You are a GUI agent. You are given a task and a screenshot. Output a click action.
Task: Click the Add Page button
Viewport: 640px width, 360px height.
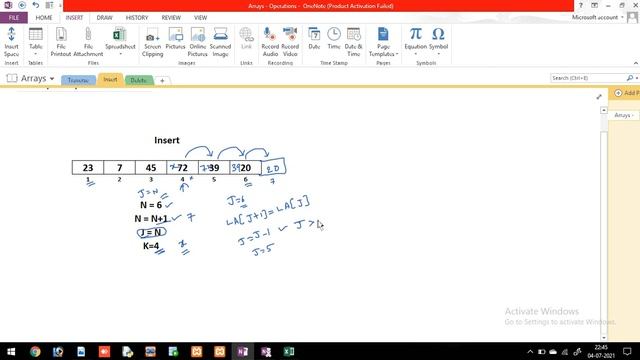626,93
